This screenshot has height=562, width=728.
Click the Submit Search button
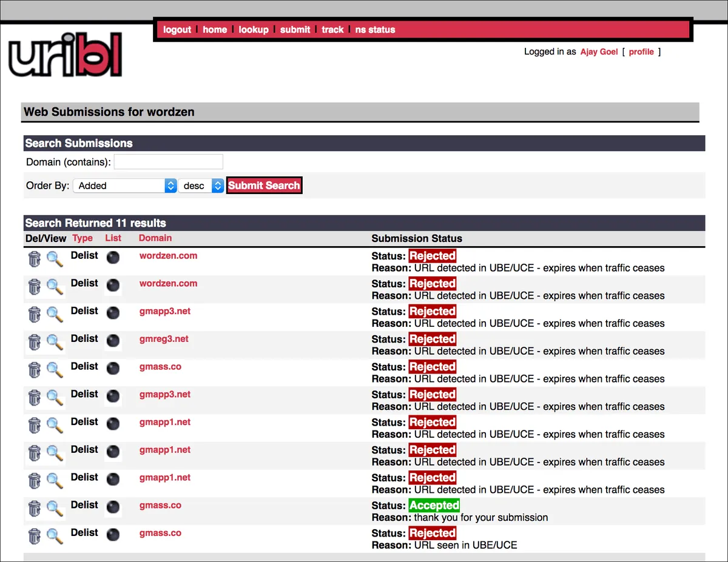(264, 186)
